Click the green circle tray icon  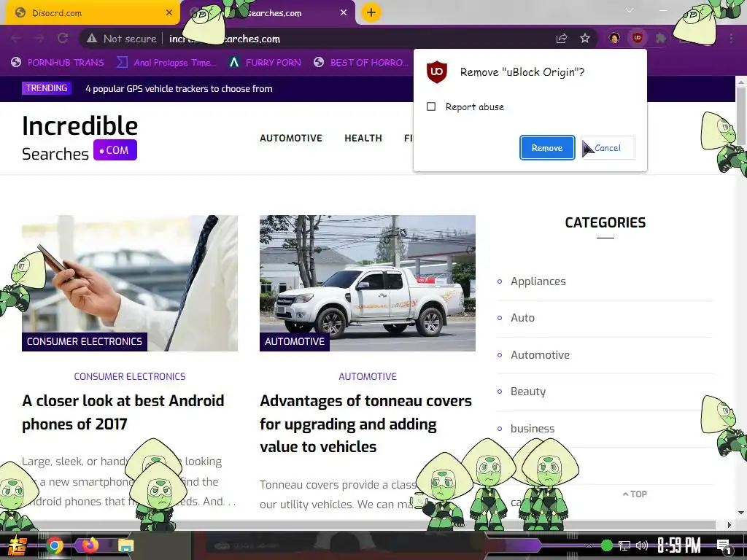coord(607,545)
